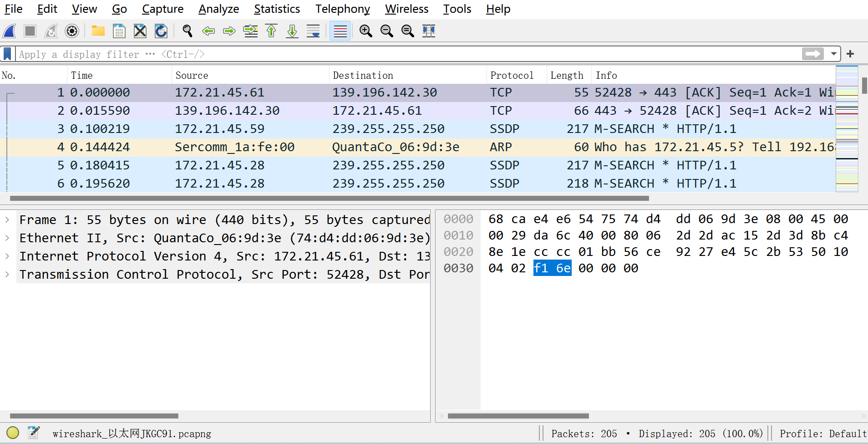868x444 pixels.
Task: Go to specified packet icon
Action: tap(250, 31)
